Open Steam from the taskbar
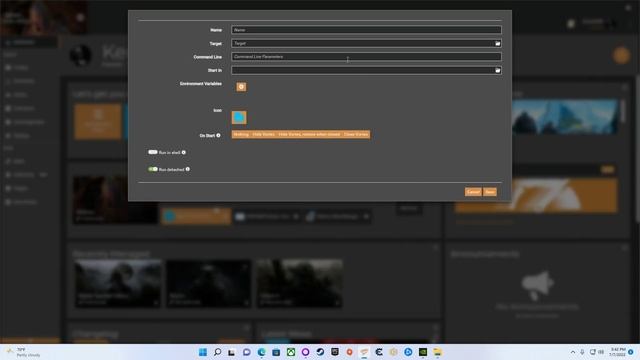Screen dimensions: 640x360 tap(320, 352)
